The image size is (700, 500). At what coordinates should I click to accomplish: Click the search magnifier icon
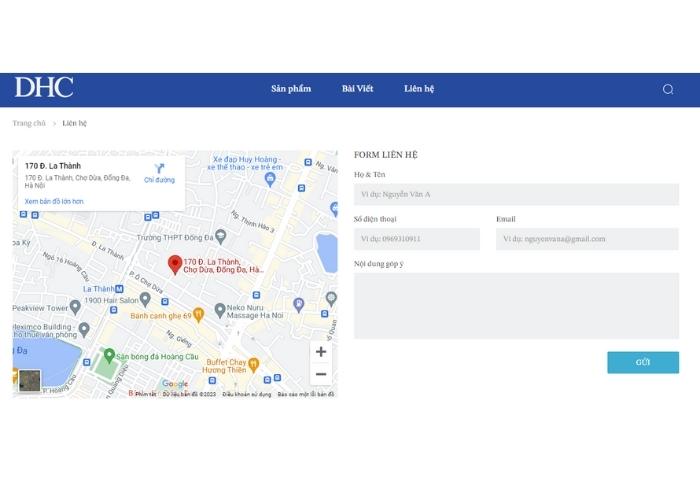pos(668,89)
